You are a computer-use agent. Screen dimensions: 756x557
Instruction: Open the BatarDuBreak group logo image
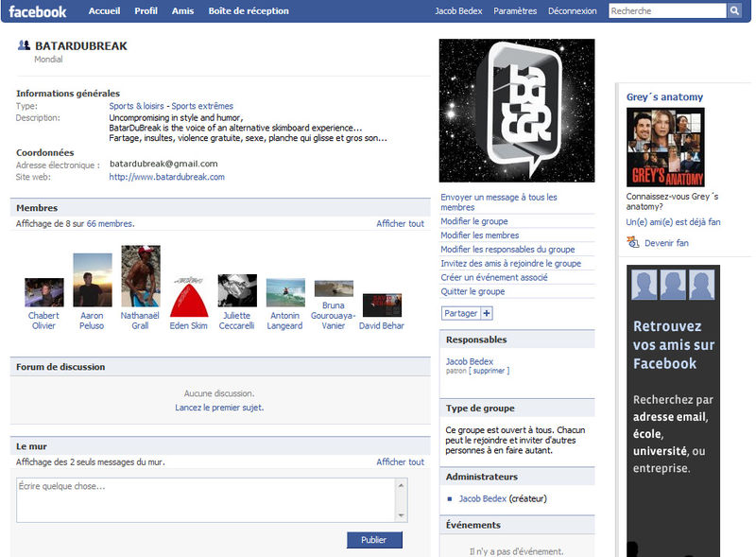[x=517, y=111]
